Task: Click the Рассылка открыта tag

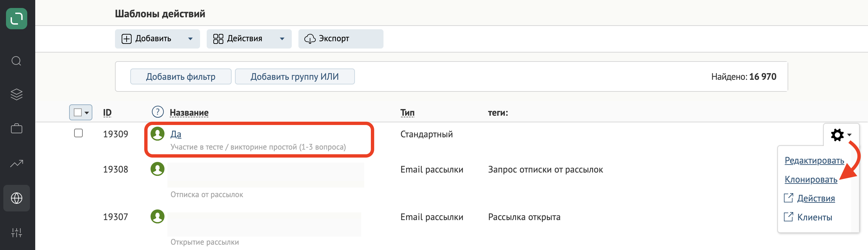Action: click(524, 217)
